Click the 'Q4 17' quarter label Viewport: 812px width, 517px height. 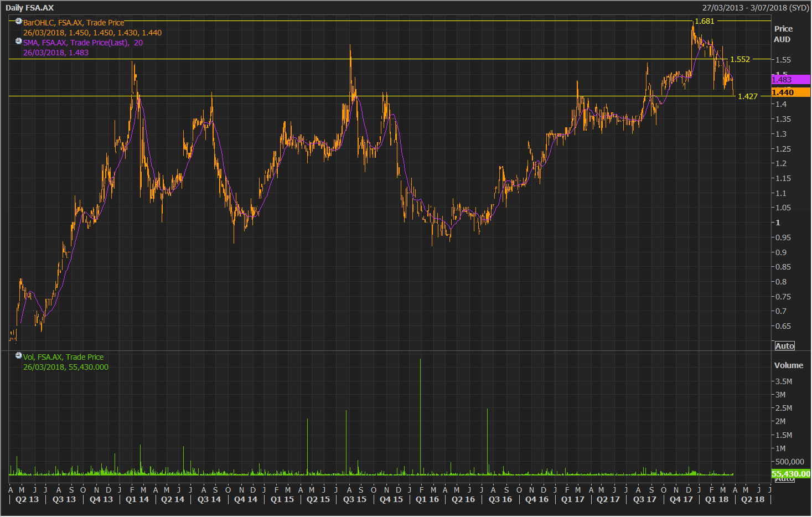point(681,499)
